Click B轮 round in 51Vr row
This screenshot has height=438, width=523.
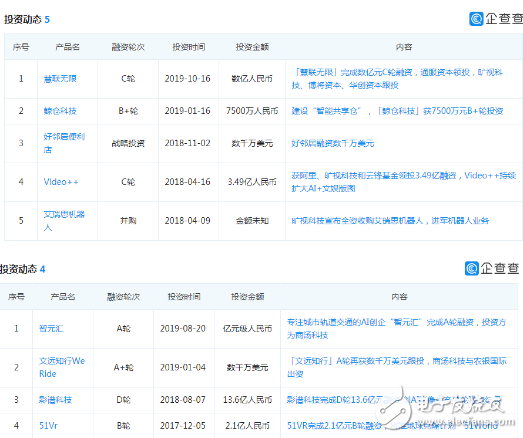[123, 426]
